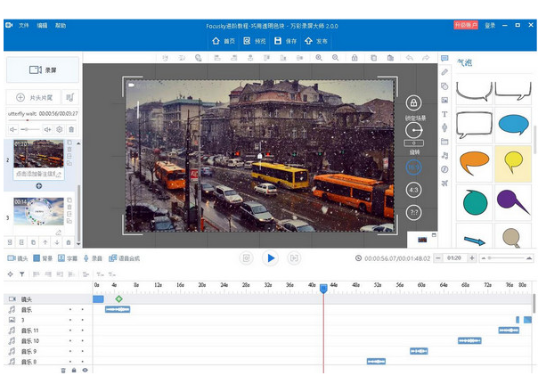Toggle the track lock icon below tracks
538x392 pixels.
74,370
